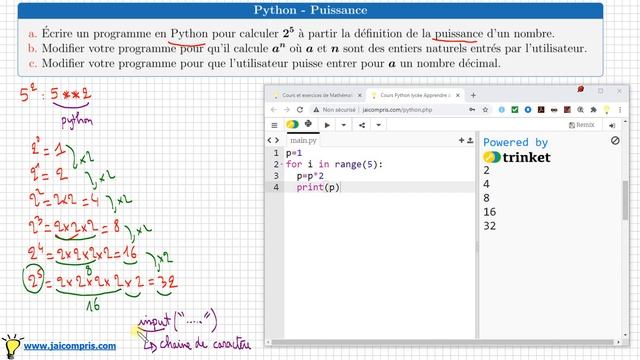The height and width of the screenshot is (360, 640).
Task: Open the extensions puzzle piece menu
Action: point(593,110)
